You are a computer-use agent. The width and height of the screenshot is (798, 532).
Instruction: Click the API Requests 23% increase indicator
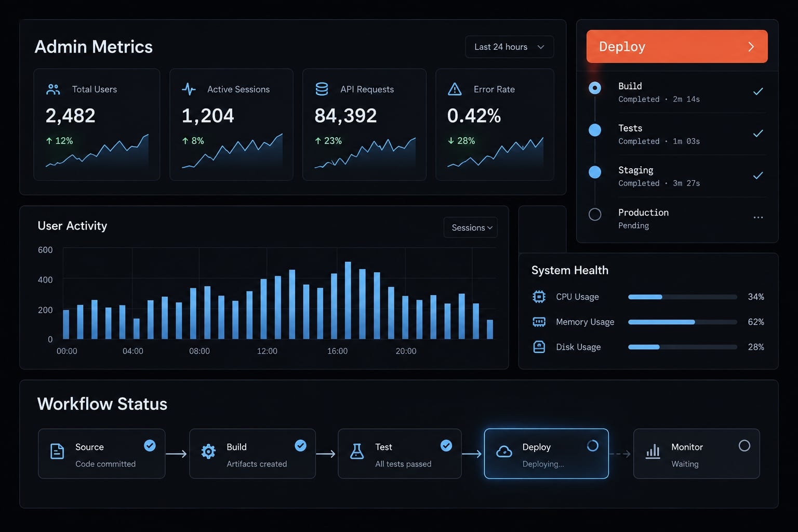328,141
